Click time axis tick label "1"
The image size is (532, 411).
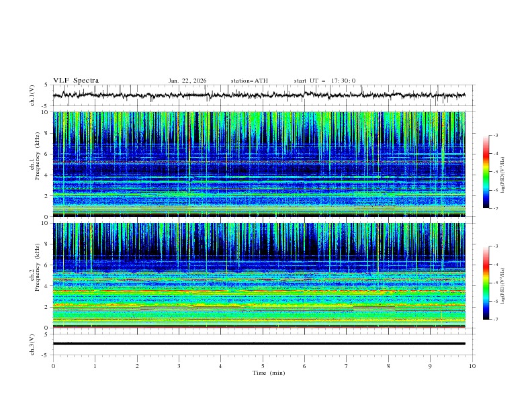click(x=95, y=366)
